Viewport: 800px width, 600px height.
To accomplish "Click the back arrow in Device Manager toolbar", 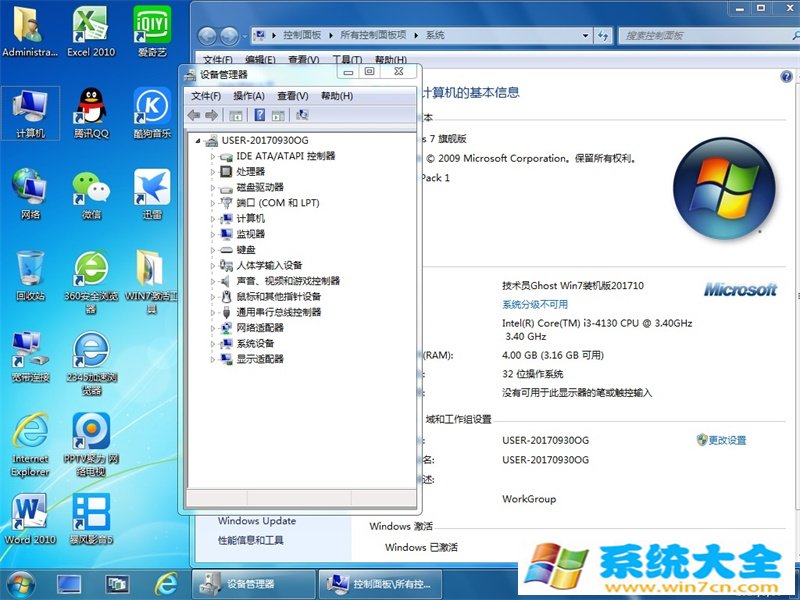I will pyautogui.click(x=192, y=114).
